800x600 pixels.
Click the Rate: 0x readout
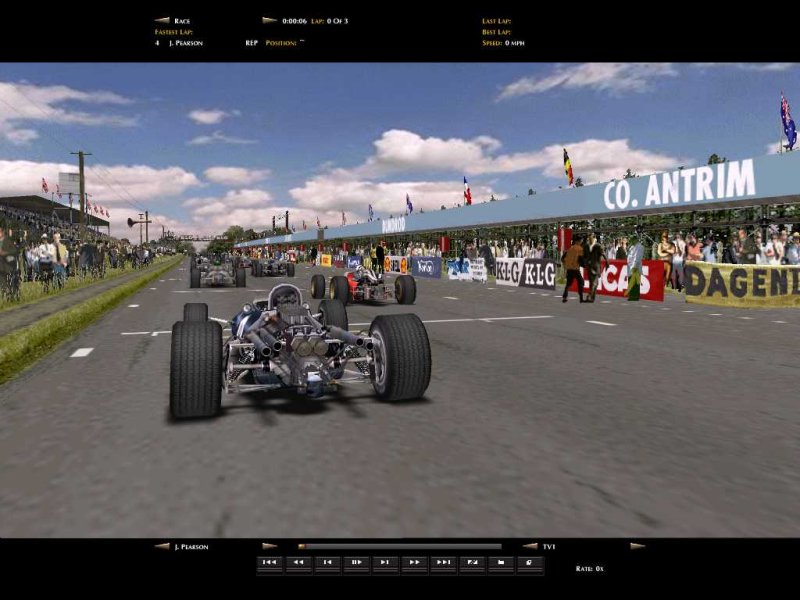589,568
